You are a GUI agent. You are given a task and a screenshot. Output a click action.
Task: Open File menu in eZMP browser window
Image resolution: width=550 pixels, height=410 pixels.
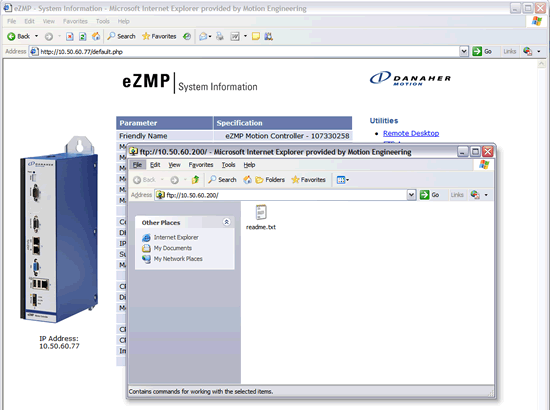coord(12,21)
